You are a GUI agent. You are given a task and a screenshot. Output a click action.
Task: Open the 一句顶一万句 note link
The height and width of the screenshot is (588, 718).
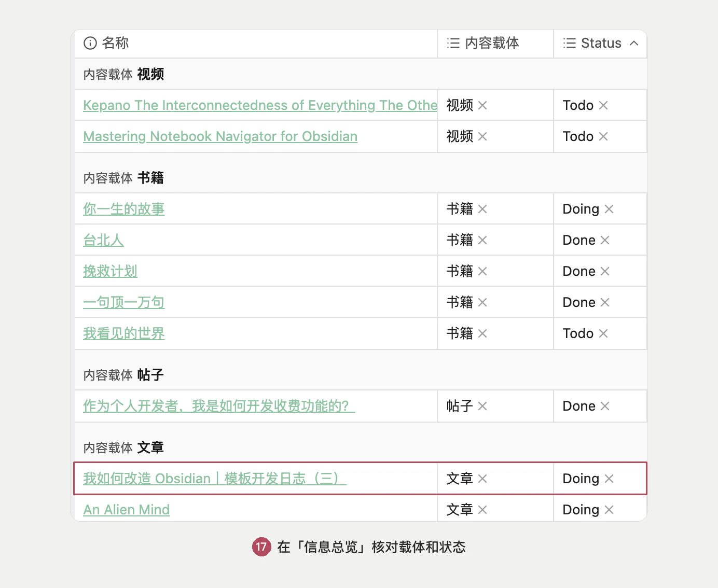point(124,302)
